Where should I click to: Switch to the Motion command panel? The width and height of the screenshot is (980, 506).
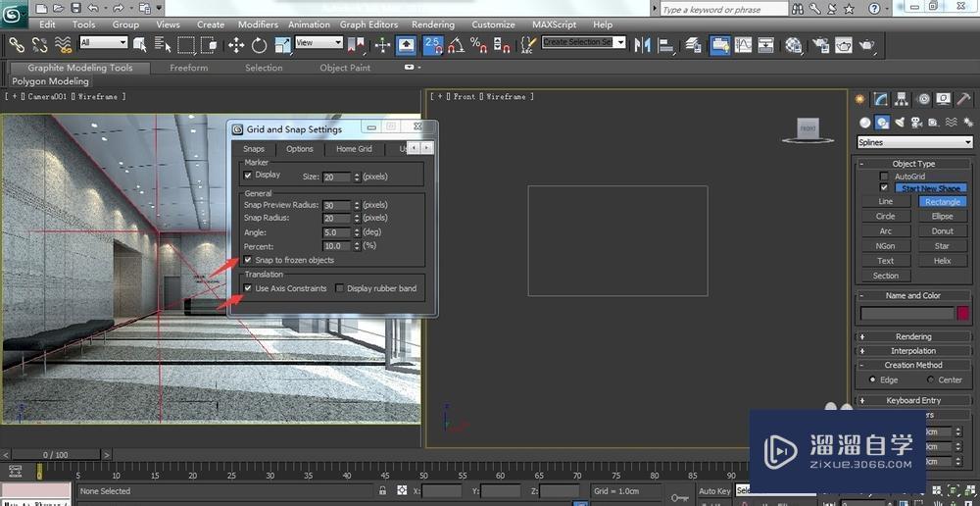(923, 99)
